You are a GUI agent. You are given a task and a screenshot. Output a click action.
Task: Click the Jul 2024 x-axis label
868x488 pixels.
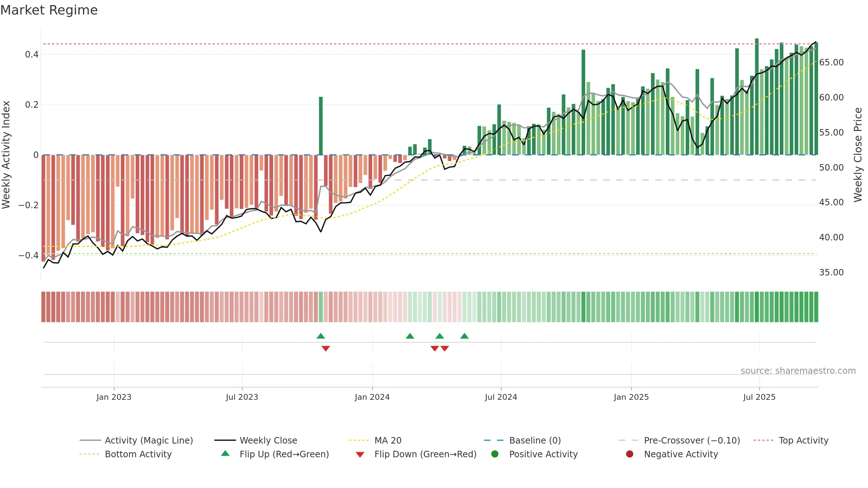click(501, 397)
